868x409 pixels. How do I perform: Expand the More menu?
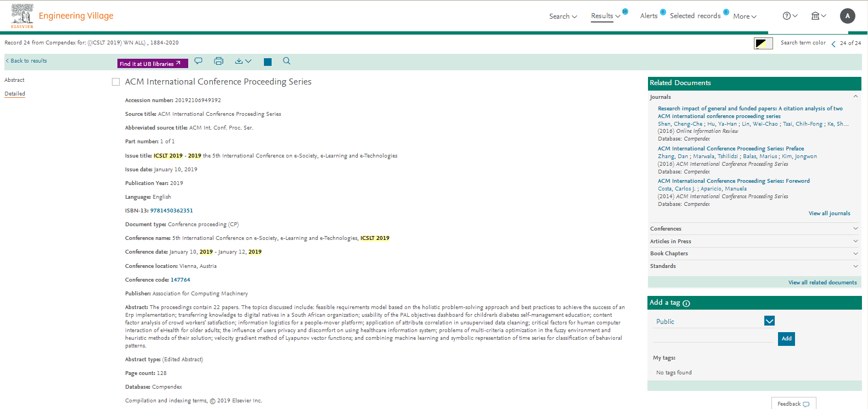click(x=745, y=16)
